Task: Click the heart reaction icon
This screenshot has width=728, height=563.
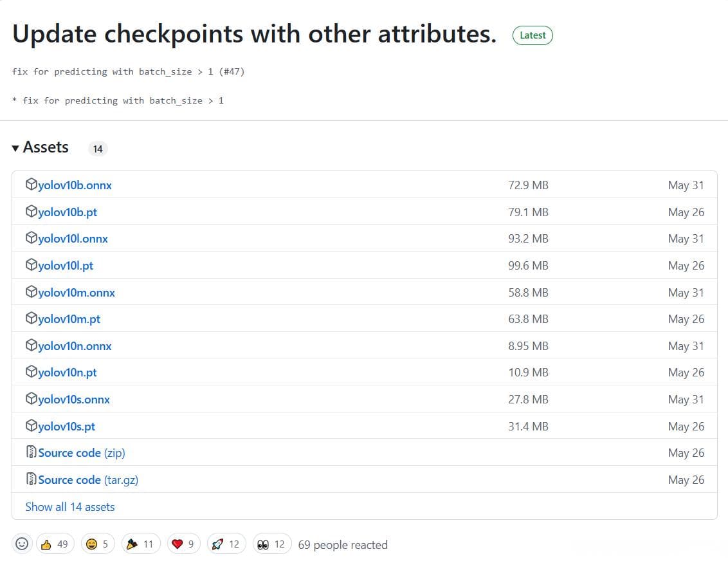Action: (183, 544)
